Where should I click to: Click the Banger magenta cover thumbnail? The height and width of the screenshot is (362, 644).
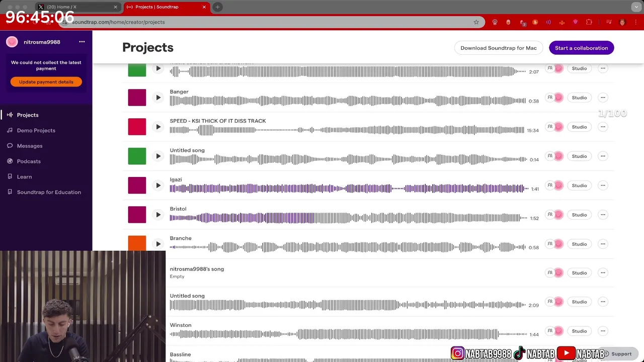pos(137,98)
